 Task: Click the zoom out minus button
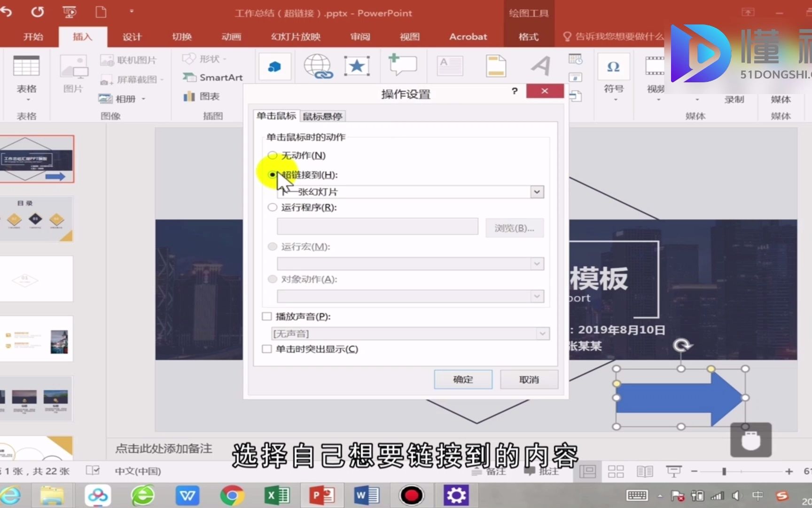pos(694,471)
